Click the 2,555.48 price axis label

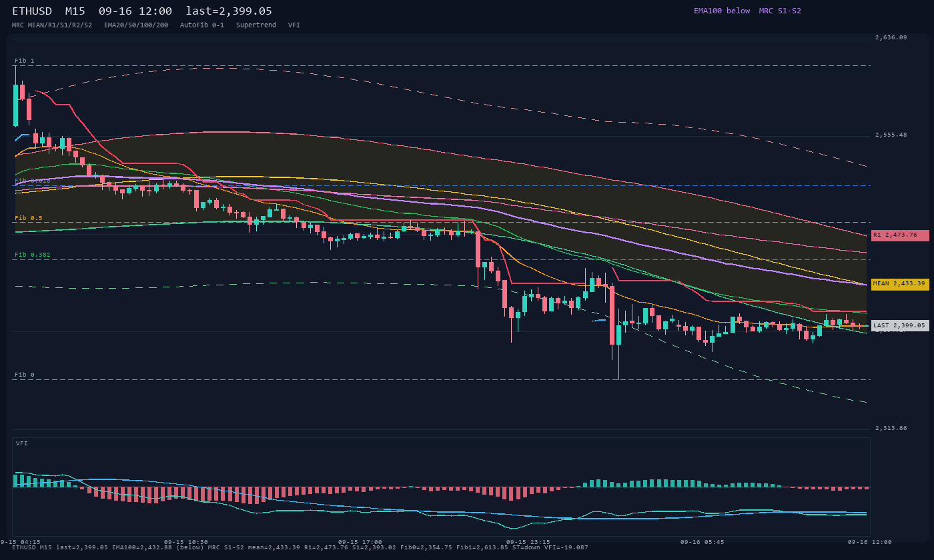coord(891,135)
